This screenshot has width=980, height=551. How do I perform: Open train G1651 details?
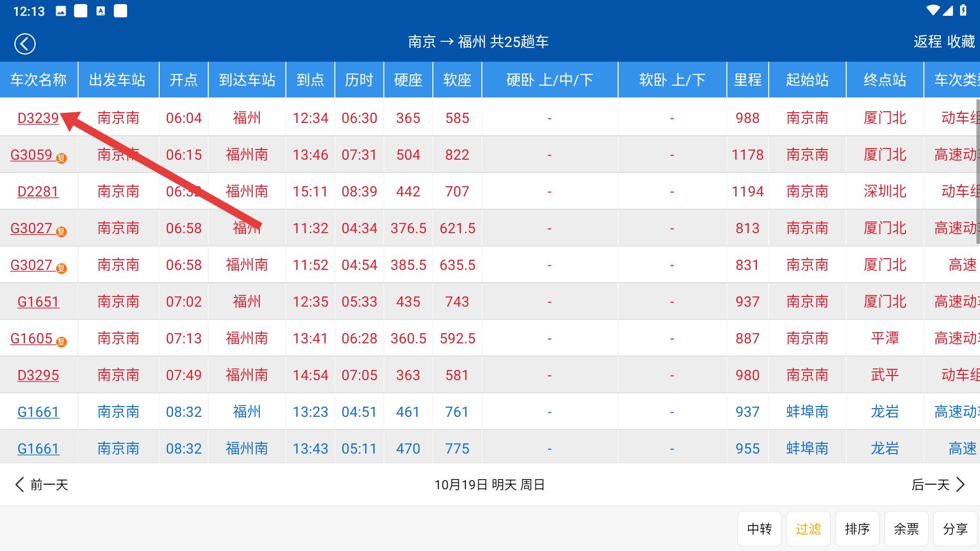point(38,302)
